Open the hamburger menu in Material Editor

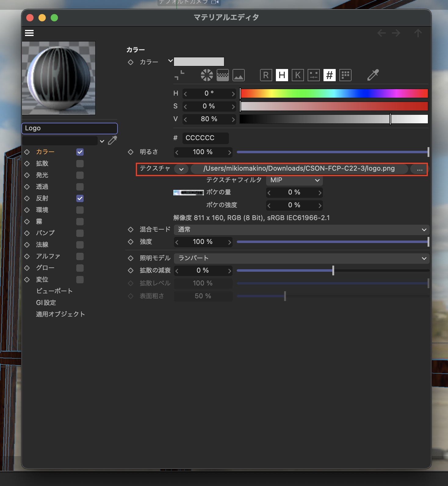29,33
